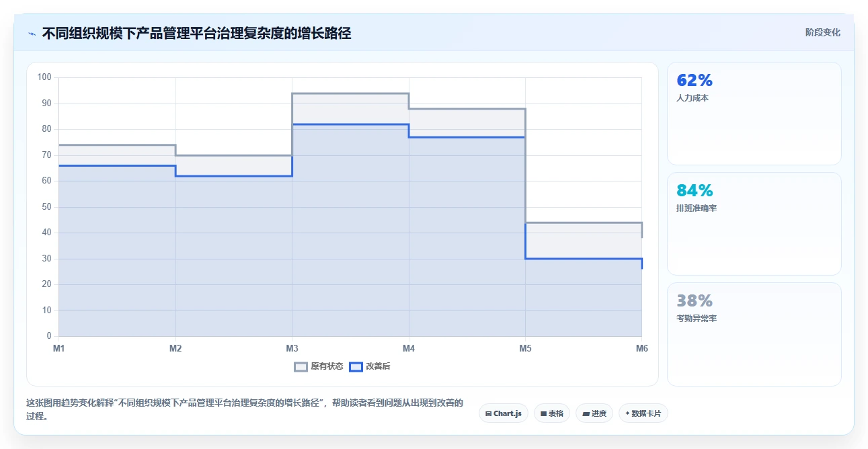Click the icon inside the 进度 tag

586,414
